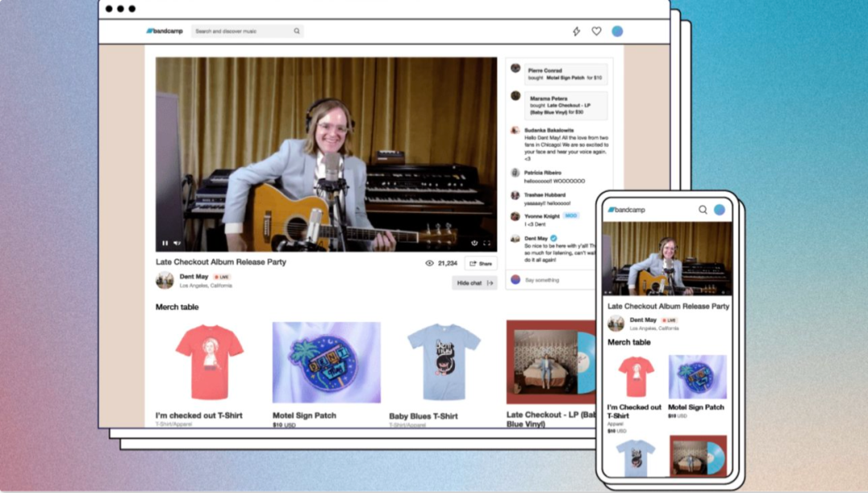Image resolution: width=868 pixels, height=493 pixels.
Task: Mute the desktop video volume icon
Action: pyautogui.click(x=177, y=243)
